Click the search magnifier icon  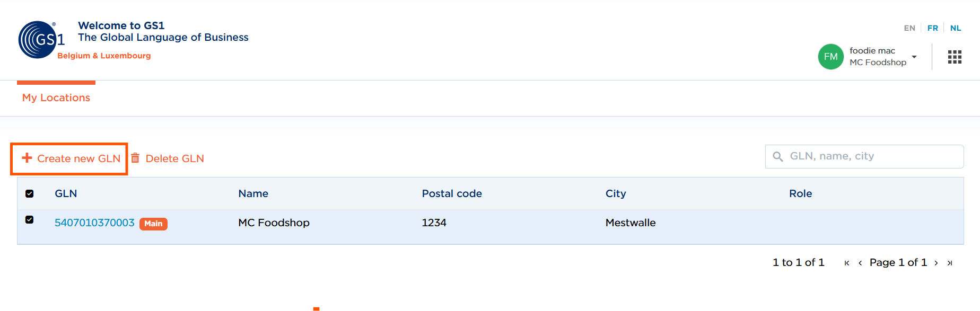[778, 156]
